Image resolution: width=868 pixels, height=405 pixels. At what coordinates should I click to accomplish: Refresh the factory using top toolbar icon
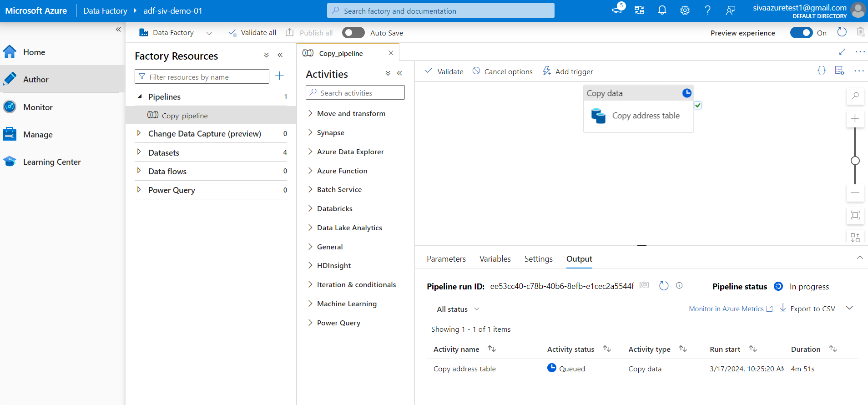click(x=842, y=32)
